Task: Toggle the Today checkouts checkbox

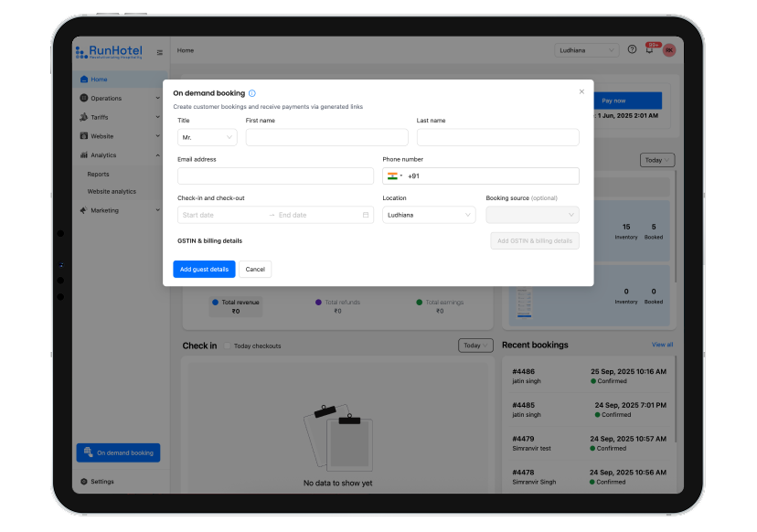Action: pyautogui.click(x=227, y=346)
